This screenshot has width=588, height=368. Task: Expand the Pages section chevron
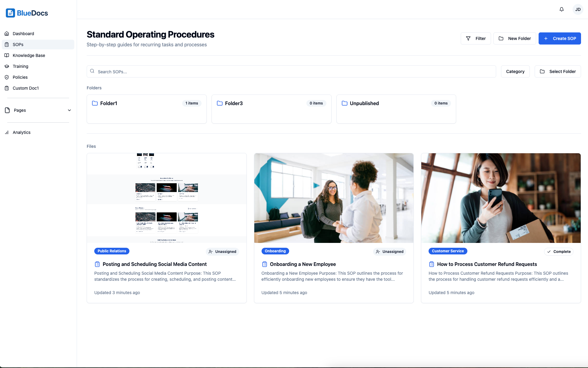(x=69, y=110)
